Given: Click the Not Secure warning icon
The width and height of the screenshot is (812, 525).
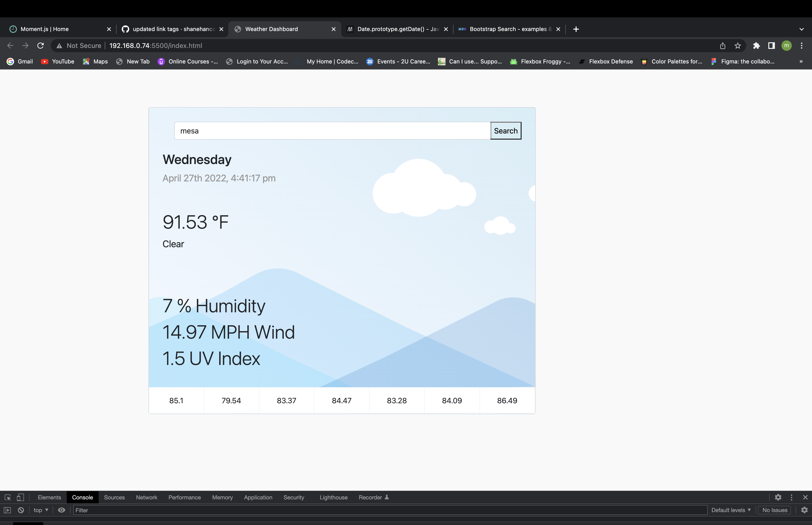Looking at the screenshot, I should click(59, 46).
